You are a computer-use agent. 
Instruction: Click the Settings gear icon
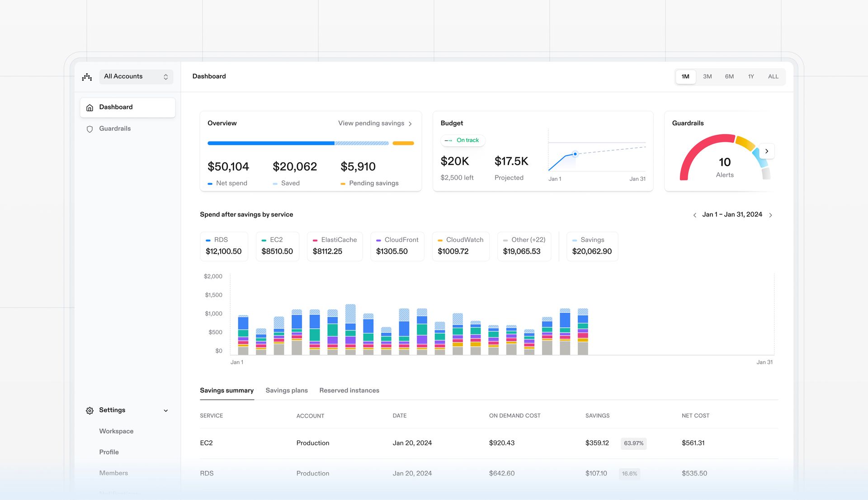[x=90, y=410]
